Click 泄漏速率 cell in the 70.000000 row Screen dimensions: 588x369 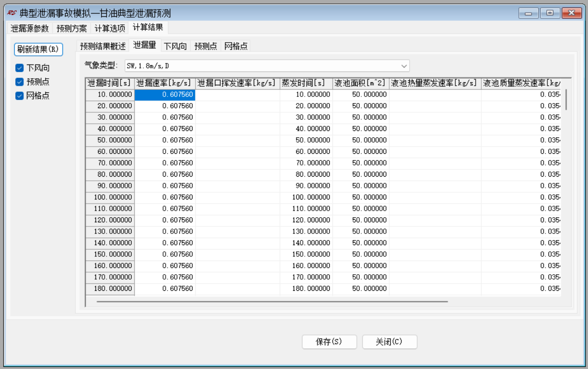(165, 163)
